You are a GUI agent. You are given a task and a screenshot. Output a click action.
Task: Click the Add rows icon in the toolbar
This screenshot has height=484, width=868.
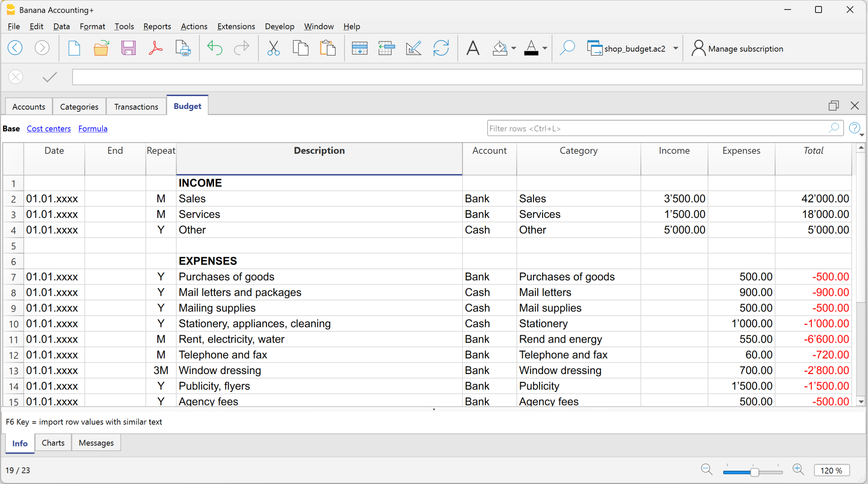[x=360, y=48]
